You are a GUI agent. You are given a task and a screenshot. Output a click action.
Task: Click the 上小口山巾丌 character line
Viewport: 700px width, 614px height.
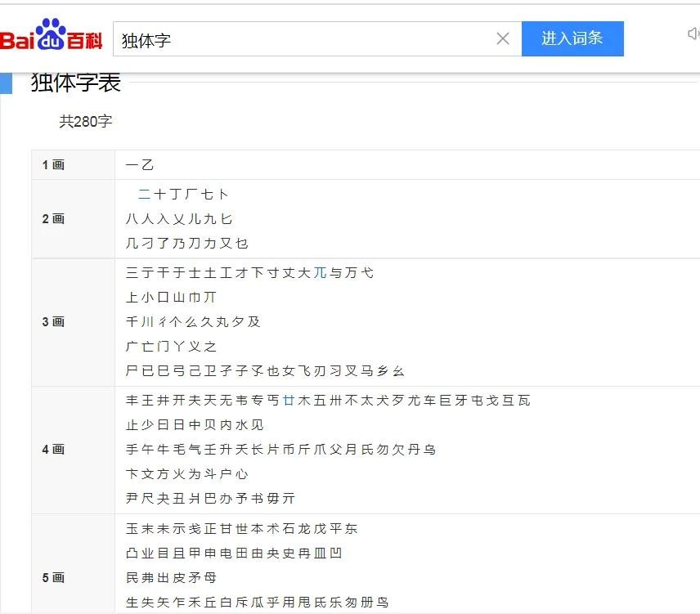(x=171, y=298)
